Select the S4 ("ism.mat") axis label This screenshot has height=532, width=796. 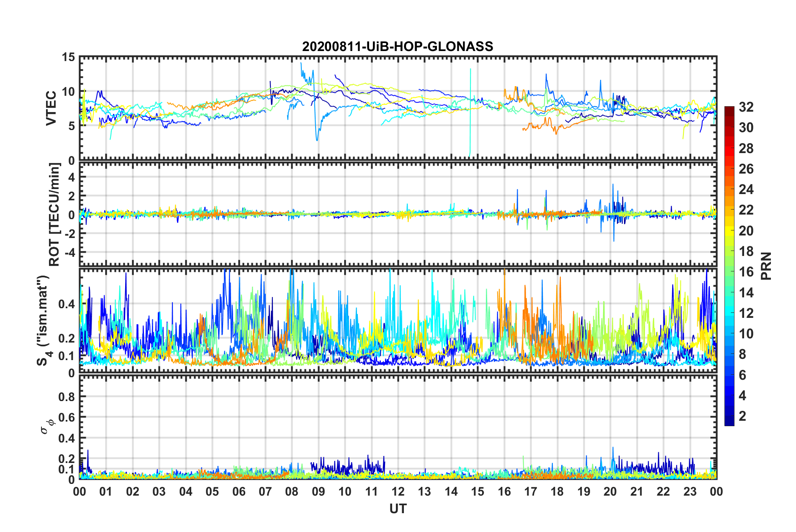43,320
